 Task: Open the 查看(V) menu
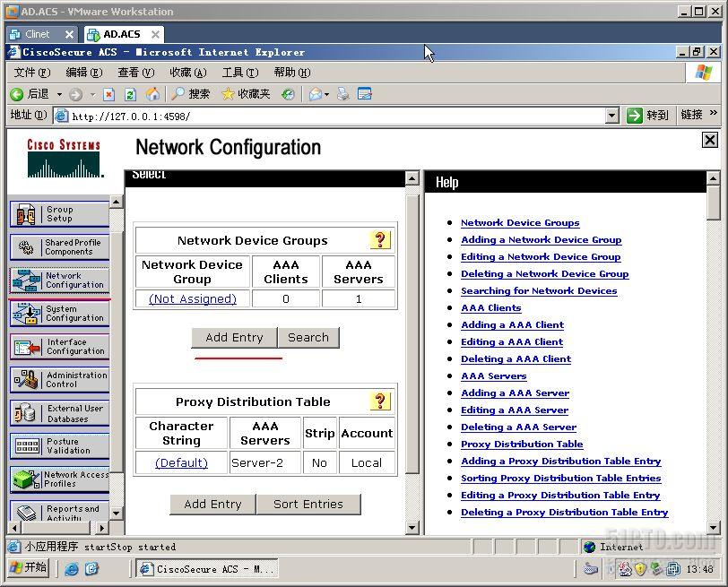pyautogui.click(x=136, y=73)
